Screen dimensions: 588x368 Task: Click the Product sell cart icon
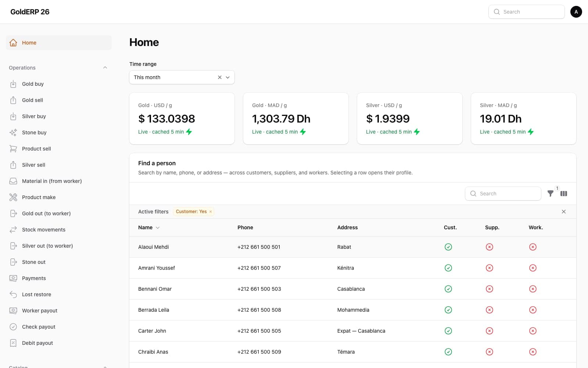pos(13,149)
